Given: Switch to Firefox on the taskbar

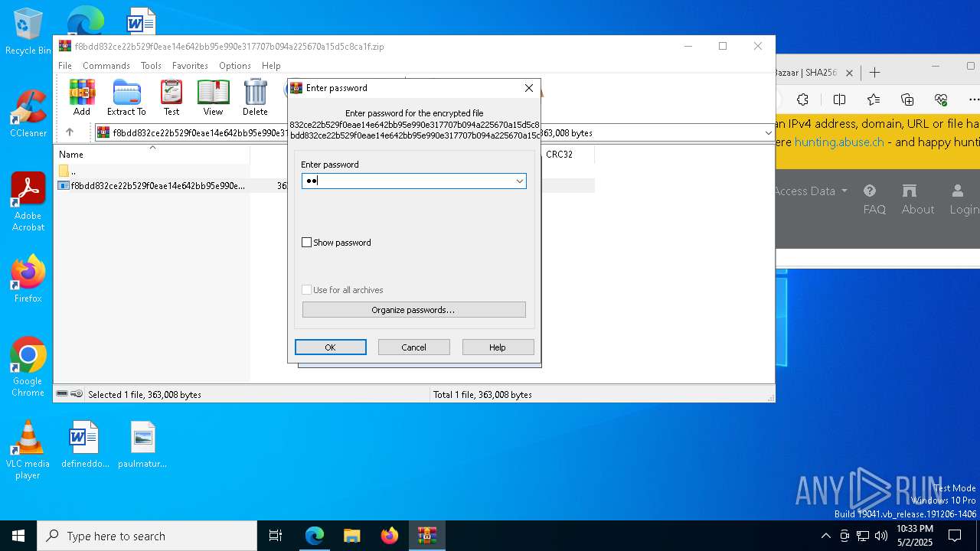Looking at the screenshot, I should [x=389, y=536].
